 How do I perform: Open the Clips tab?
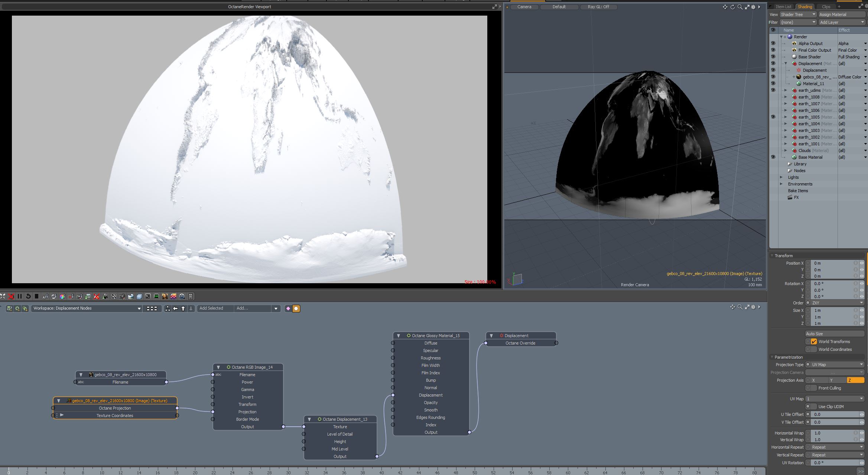(x=826, y=7)
